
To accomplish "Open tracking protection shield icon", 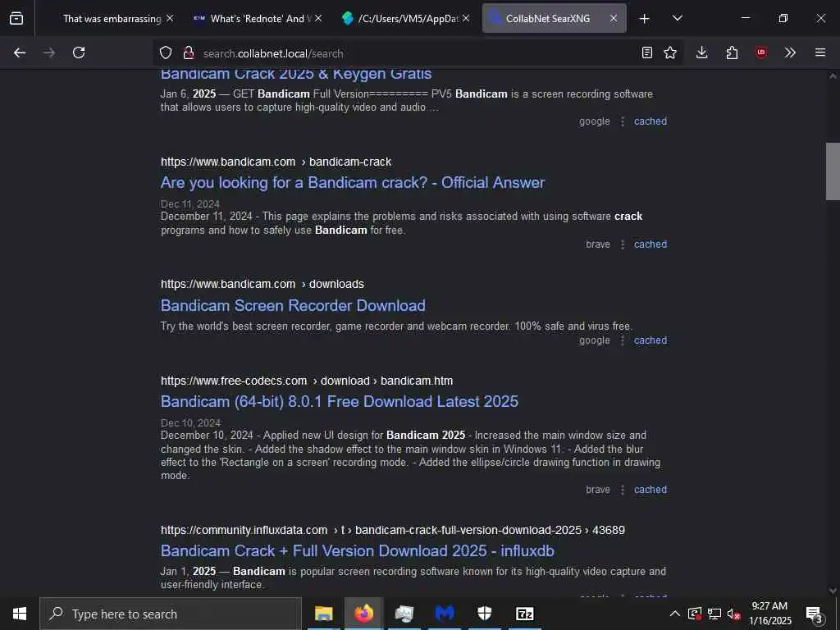I will [166, 52].
